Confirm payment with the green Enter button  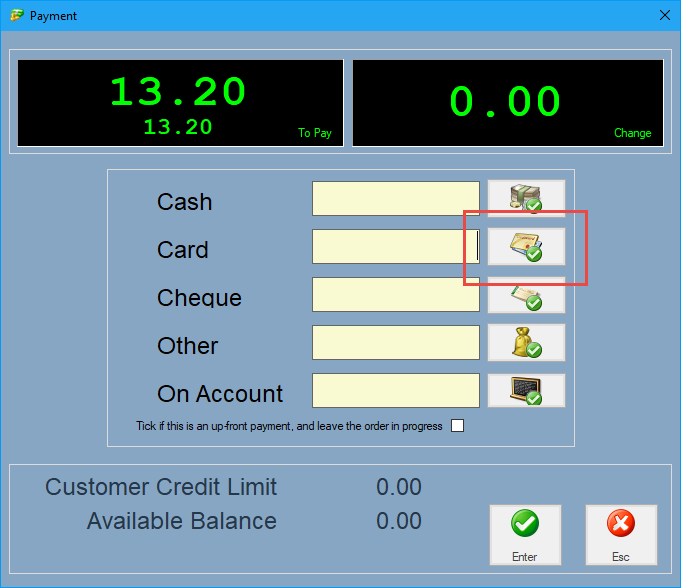coord(525,535)
